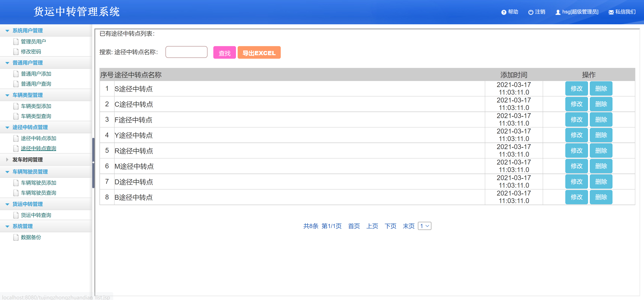Click 删除 for S途径中转点

click(601, 89)
